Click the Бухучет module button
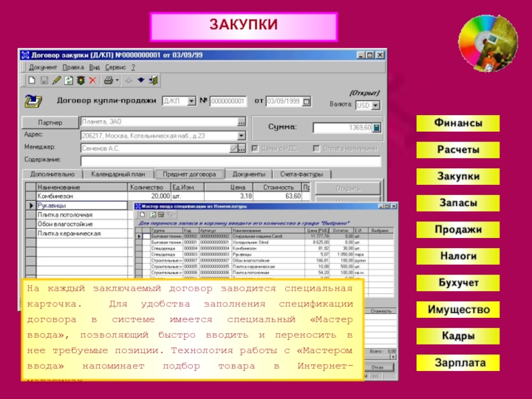Image resolution: width=532 pixels, height=399 pixels. (458, 283)
